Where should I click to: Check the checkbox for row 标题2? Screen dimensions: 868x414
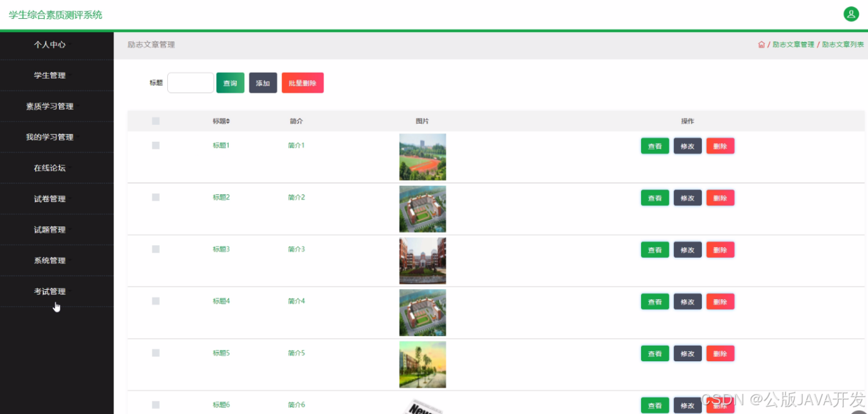(x=156, y=198)
